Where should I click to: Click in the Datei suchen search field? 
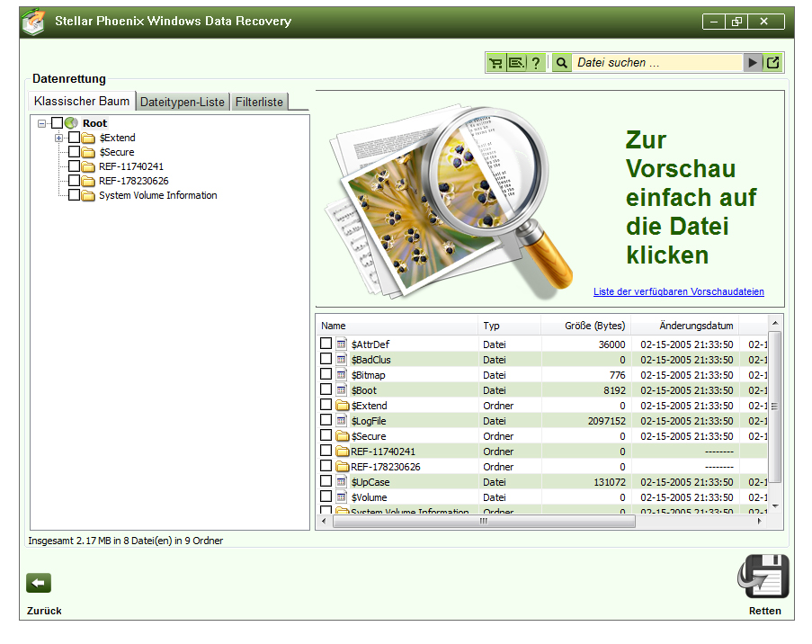[656, 63]
